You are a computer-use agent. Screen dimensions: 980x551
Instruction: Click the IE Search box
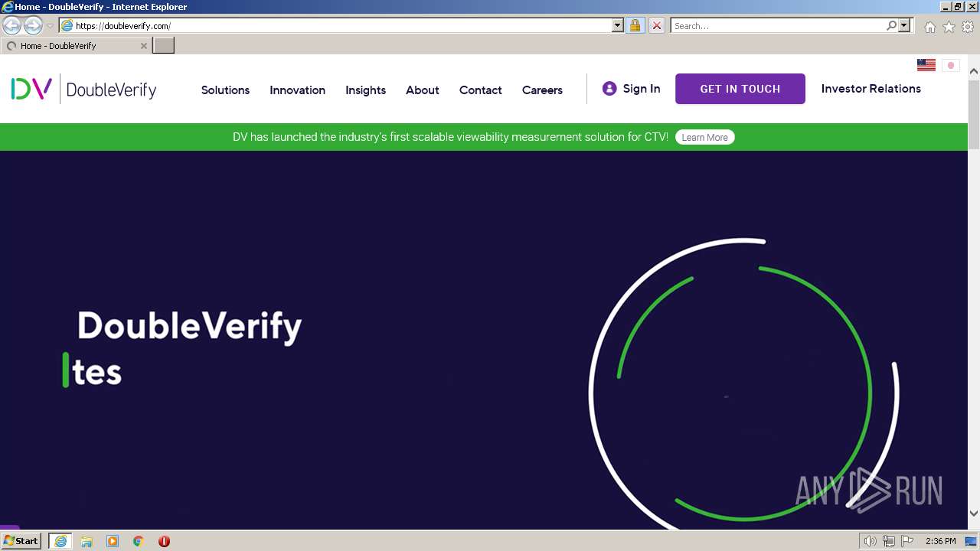(x=778, y=26)
